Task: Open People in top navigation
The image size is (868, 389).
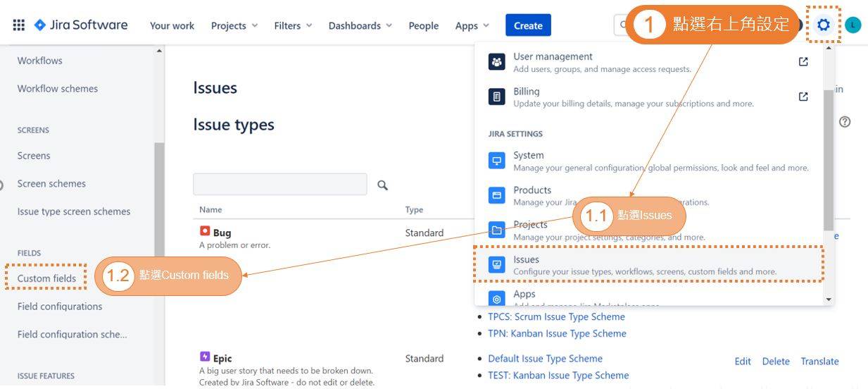Action: (x=424, y=25)
